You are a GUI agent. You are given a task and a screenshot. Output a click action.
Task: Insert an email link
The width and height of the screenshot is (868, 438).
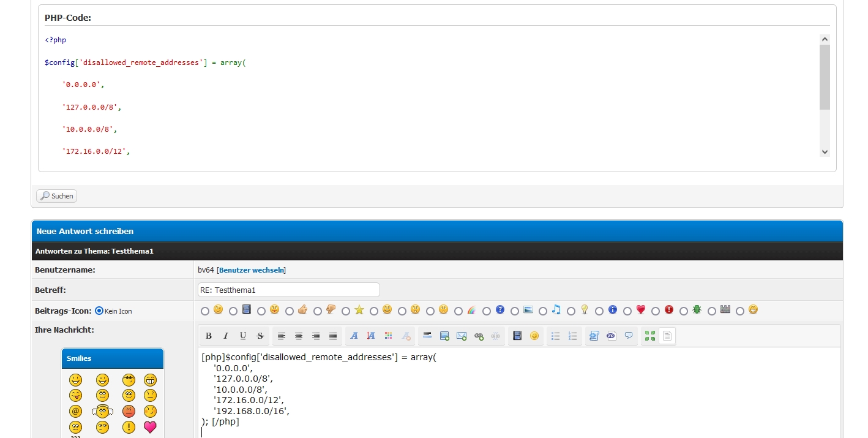462,336
